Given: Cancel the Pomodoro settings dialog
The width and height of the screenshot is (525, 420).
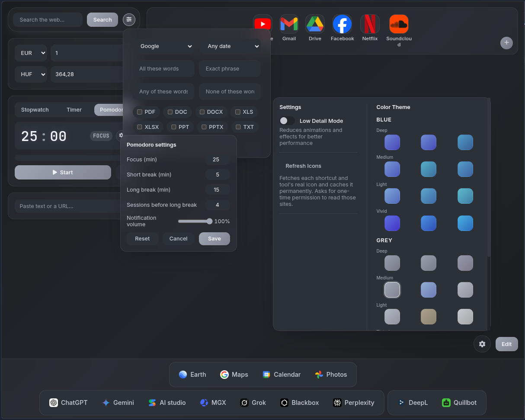Looking at the screenshot, I should [178, 239].
